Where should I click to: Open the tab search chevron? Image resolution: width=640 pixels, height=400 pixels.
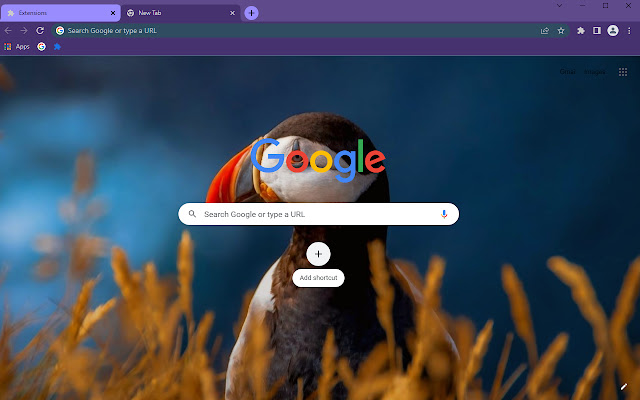559,5
